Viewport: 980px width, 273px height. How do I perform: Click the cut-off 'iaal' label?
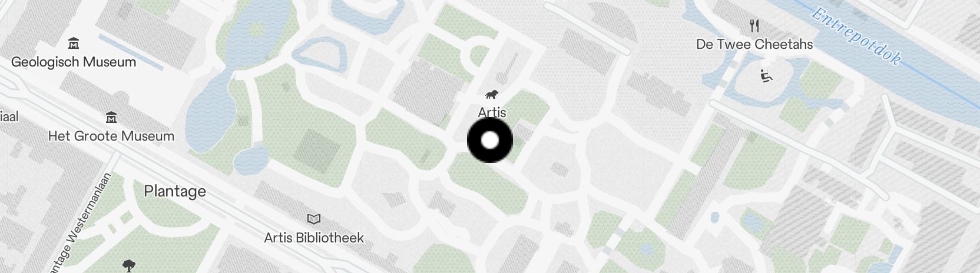click(9, 116)
